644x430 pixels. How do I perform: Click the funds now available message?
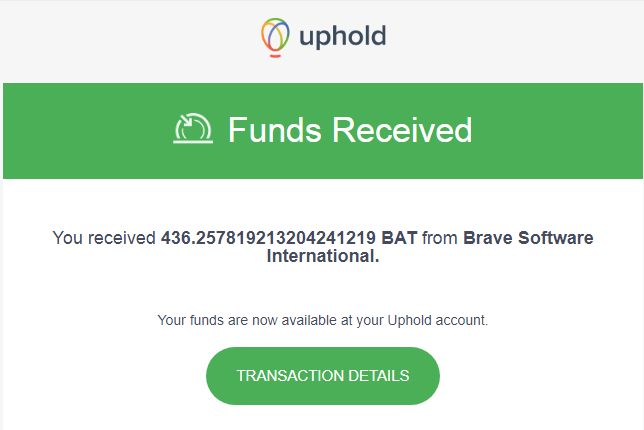tap(322, 320)
